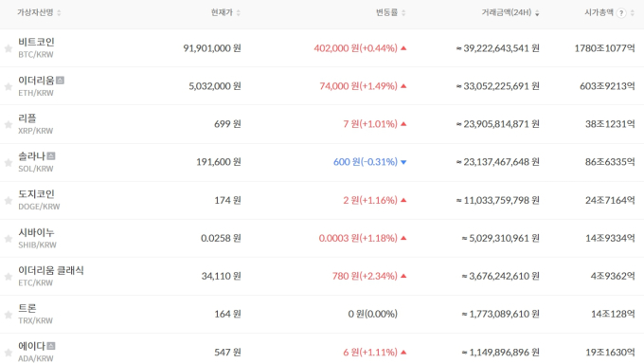The image size is (644, 363).
Task: Toggle favorite star for 솔라나
Action: click(9, 163)
